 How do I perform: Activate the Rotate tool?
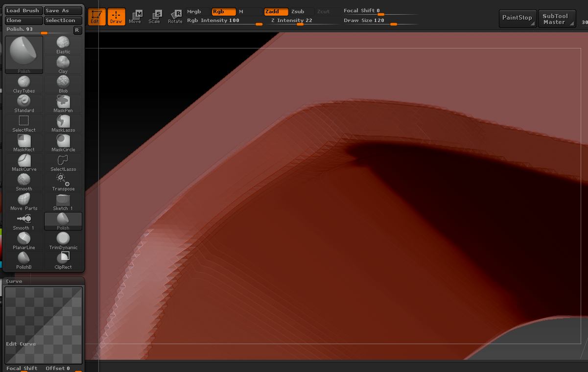pyautogui.click(x=175, y=16)
